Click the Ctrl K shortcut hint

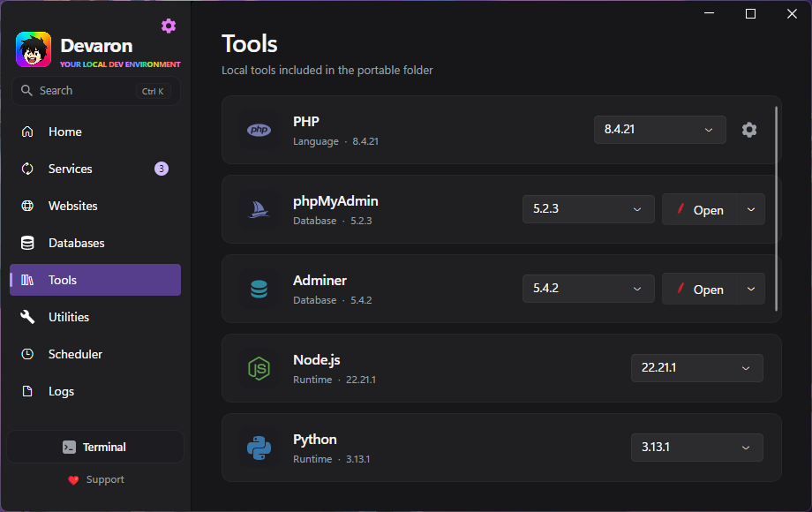tap(153, 91)
